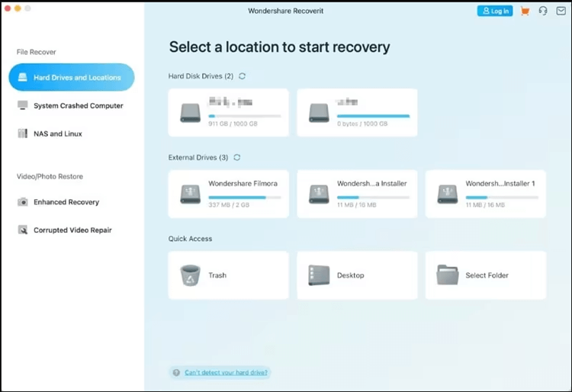
Task: Open "Can't detect your hard drive?" link
Action: (x=226, y=373)
